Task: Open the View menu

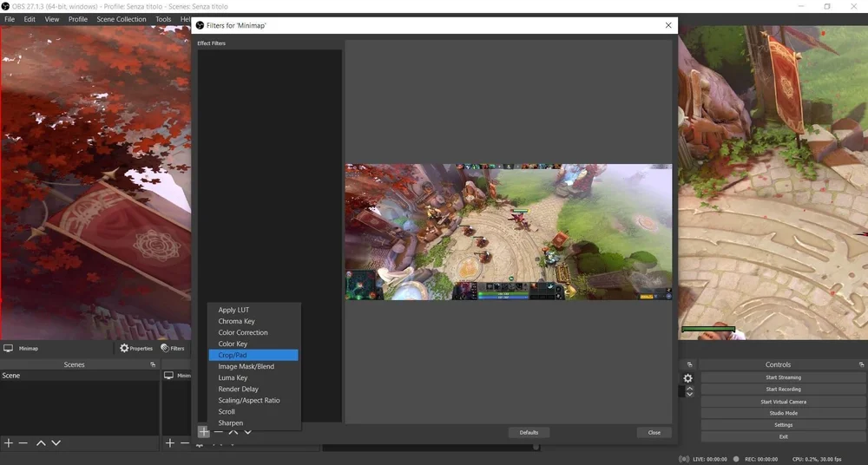Action: pos(52,19)
